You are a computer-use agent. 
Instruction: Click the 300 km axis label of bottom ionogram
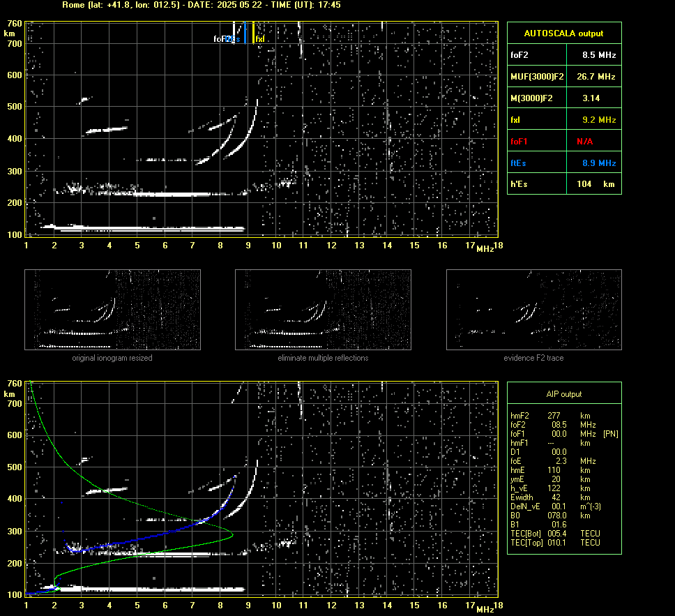[x=15, y=531]
